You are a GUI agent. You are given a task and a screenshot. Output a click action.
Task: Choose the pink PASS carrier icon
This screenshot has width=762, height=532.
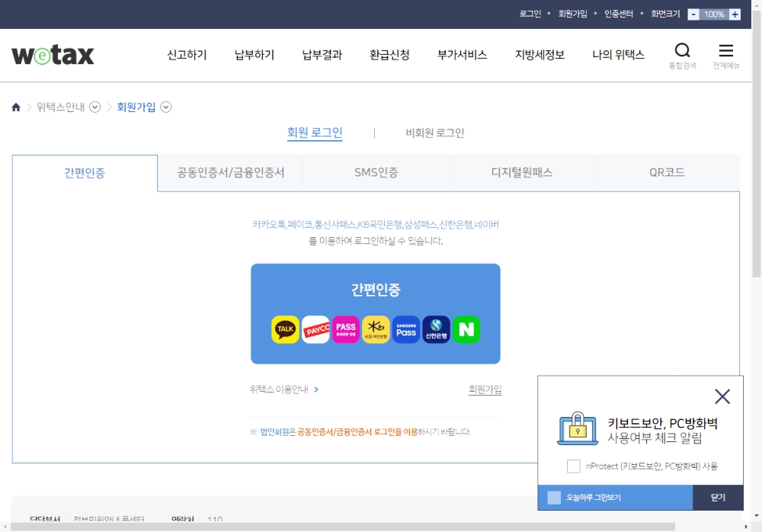click(x=345, y=330)
